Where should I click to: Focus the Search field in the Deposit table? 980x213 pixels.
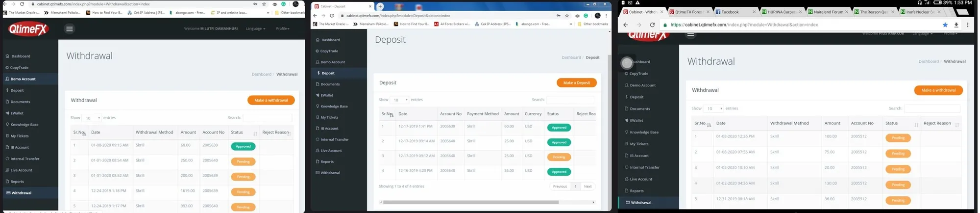[570, 100]
